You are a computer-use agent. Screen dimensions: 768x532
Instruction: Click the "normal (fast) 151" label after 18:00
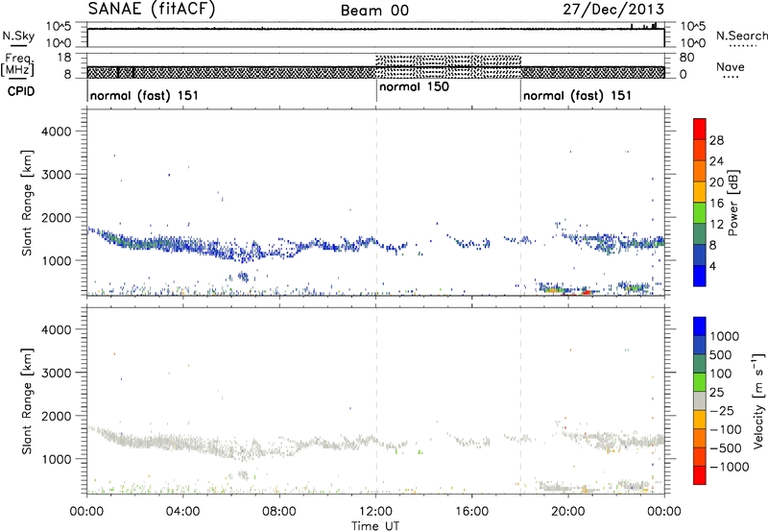tap(578, 95)
